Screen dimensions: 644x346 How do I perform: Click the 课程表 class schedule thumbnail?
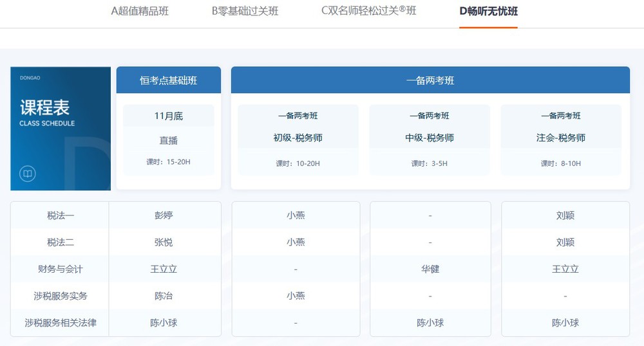click(61, 129)
